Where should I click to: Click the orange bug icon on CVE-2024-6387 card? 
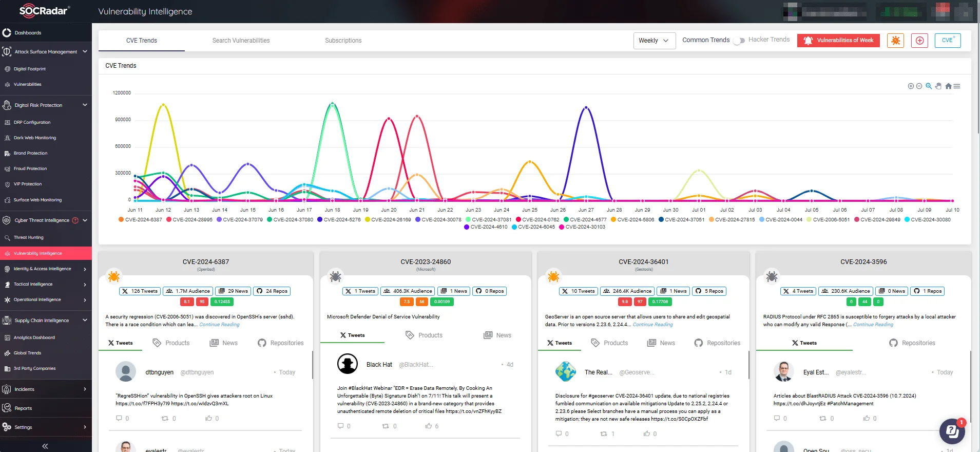coord(114,277)
